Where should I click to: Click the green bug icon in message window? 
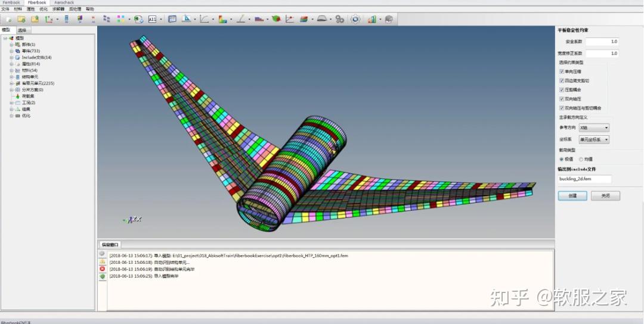(x=103, y=277)
